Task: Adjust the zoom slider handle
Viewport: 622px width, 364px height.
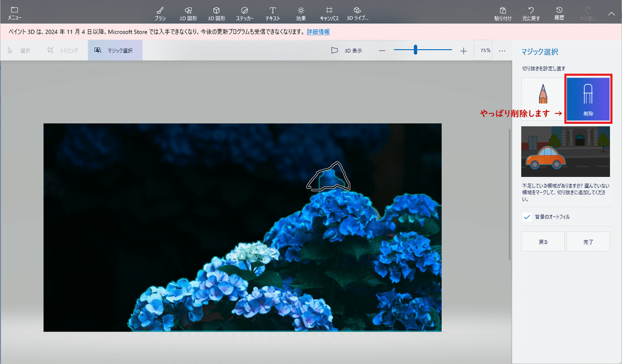Action: [x=415, y=50]
